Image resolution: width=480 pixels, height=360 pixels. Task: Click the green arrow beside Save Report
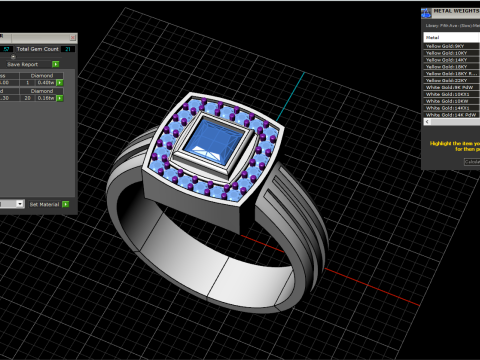coord(56,64)
